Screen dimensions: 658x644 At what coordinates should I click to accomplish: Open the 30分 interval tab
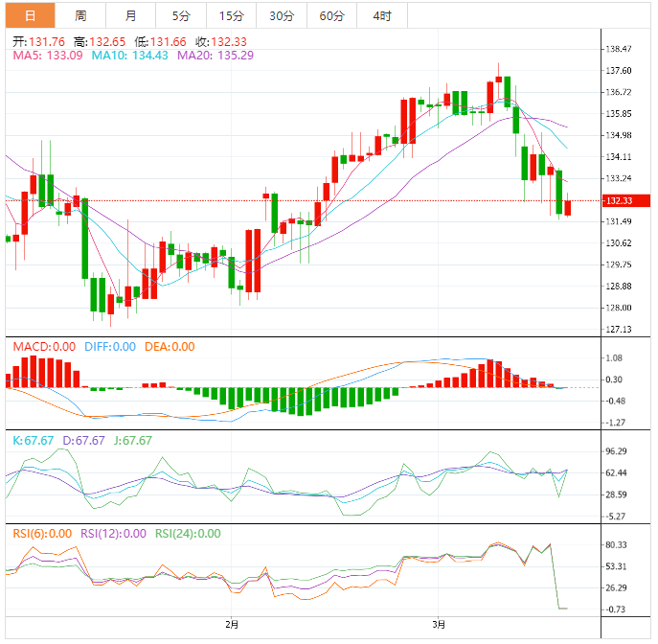point(282,15)
